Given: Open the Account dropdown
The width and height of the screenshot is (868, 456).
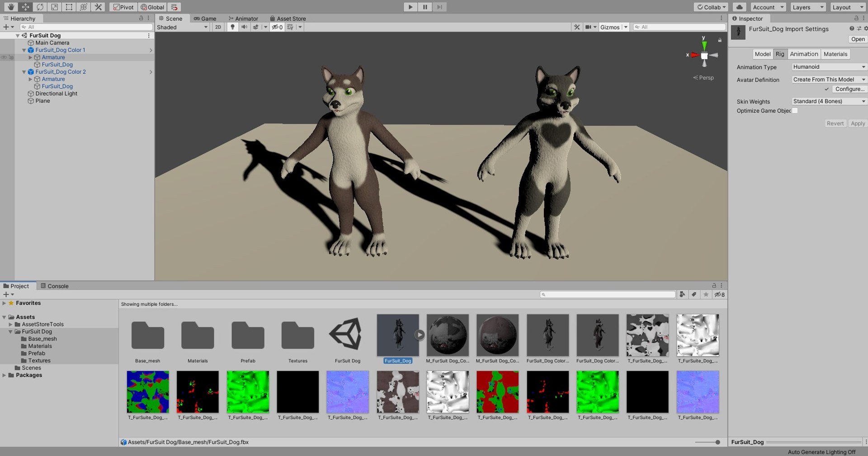Looking at the screenshot, I should pos(768,7).
